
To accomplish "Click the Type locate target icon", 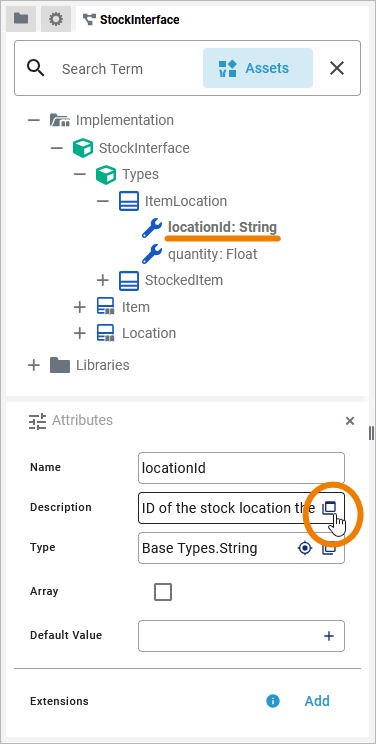I will [x=305, y=548].
